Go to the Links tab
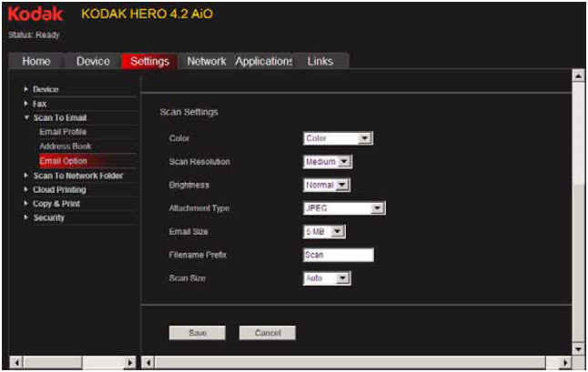This screenshot has width=588, height=372. pyautogui.click(x=320, y=61)
